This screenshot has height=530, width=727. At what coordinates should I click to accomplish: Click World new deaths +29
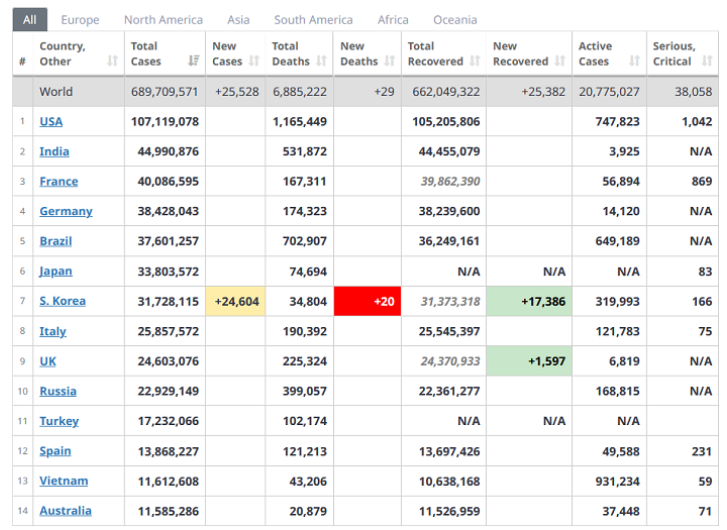tap(384, 92)
